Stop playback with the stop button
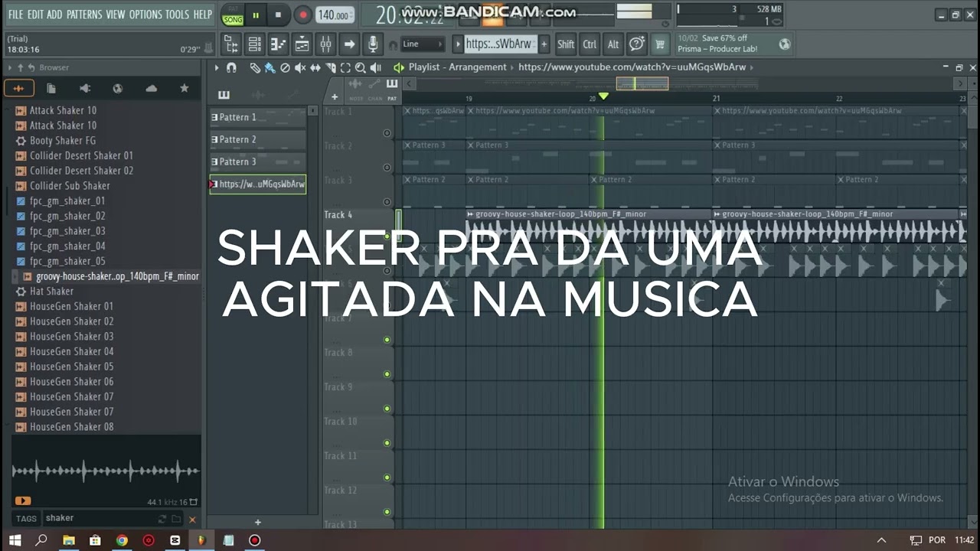980x551 pixels. coord(278,15)
